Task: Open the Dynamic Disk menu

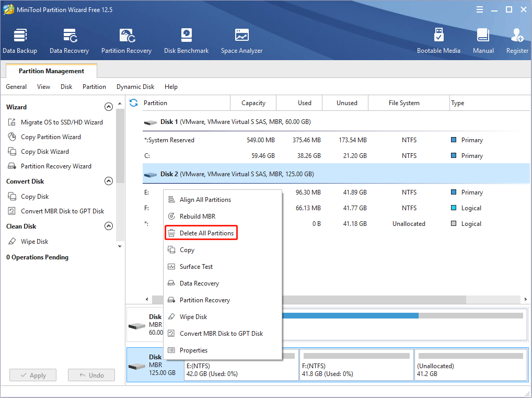Action: click(x=135, y=87)
